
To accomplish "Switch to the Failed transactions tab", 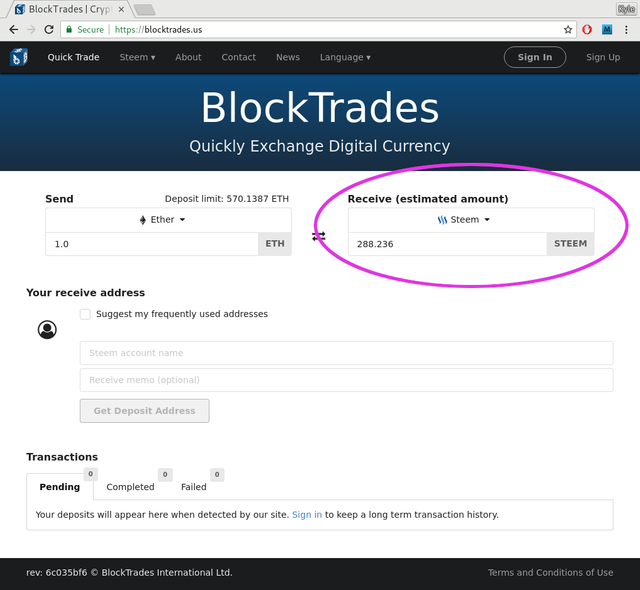I will click(x=194, y=487).
